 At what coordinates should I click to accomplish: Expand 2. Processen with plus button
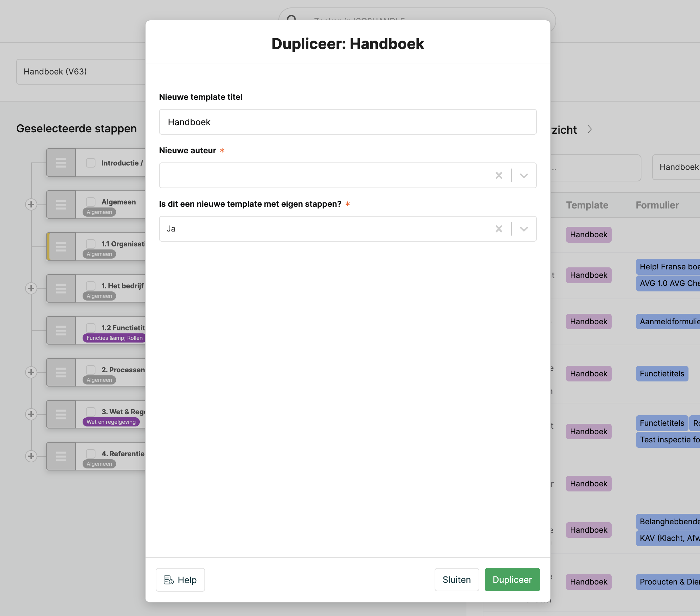pos(31,372)
